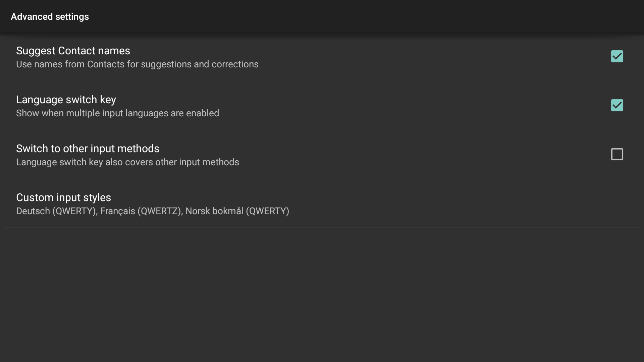Disable the Suggest Contact names checkbox
The height and width of the screenshot is (362, 644).
click(617, 56)
